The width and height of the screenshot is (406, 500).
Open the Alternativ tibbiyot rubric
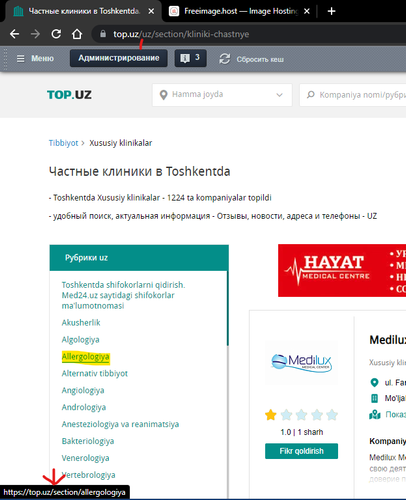[95, 373]
